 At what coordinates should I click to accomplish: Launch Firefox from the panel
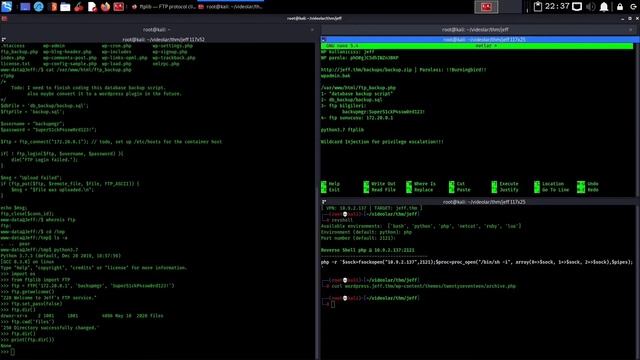pos(105,7)
